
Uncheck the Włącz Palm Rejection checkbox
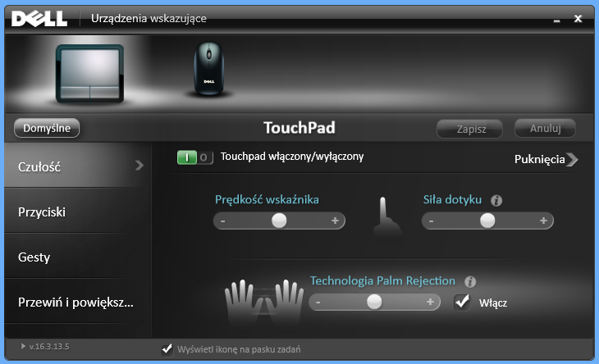tap(462, 303)
